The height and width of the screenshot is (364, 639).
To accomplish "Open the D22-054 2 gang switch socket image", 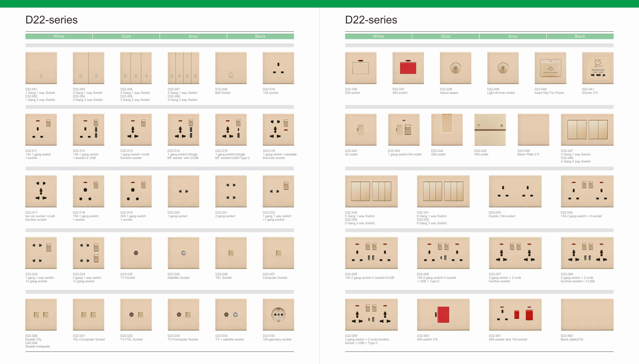I will (587, 191).
